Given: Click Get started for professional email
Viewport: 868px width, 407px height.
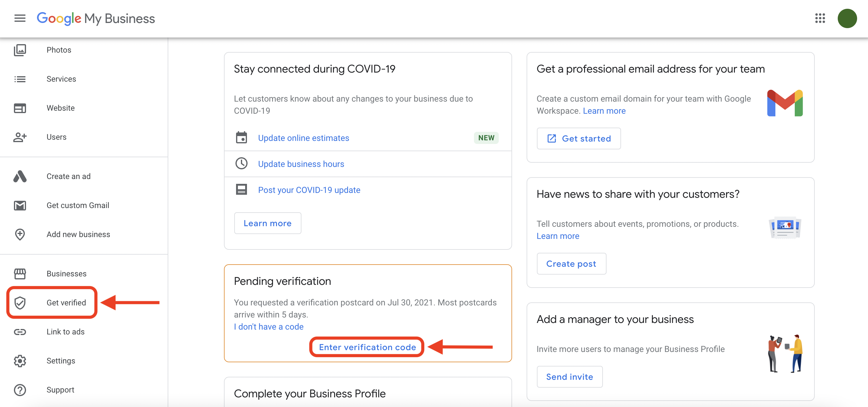Looking at the screenshot, I should pyautogui.click(x=578, y=138).
